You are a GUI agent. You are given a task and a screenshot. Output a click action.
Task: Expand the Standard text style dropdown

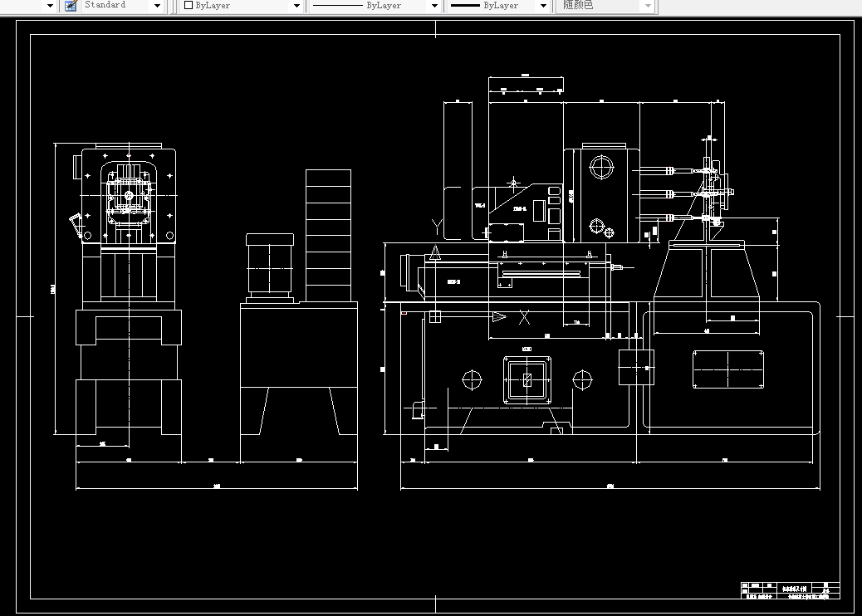[157, 6]
